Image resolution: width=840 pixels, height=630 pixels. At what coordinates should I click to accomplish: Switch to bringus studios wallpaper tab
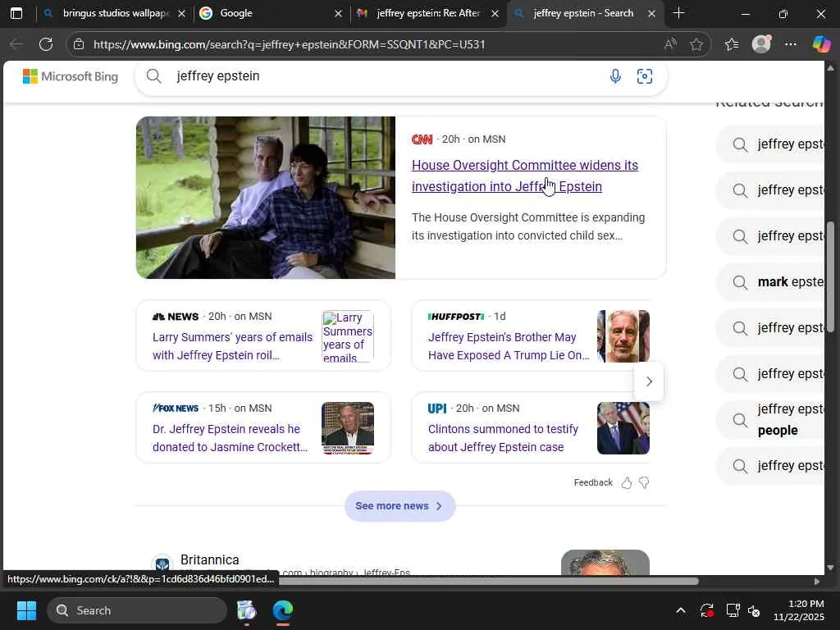click(x=116, y=13)
